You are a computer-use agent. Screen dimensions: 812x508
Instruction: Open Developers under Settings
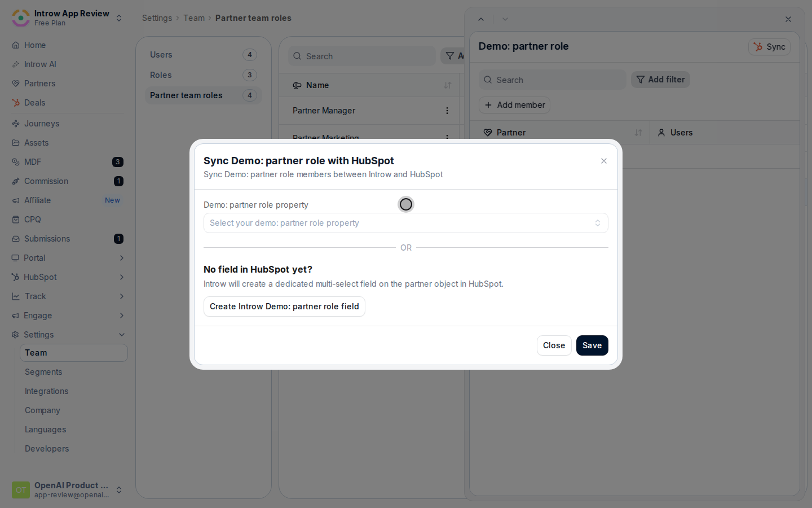(47, 449)
